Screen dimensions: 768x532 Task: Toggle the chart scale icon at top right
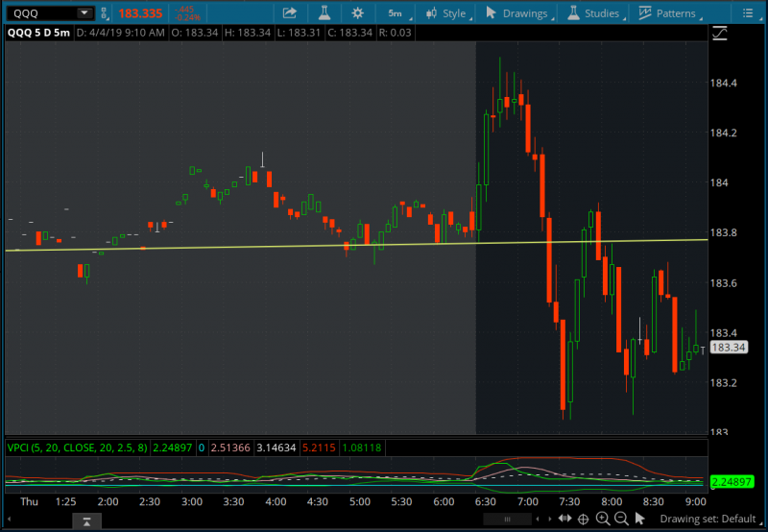pyautogui.click(x=720, y=34)
